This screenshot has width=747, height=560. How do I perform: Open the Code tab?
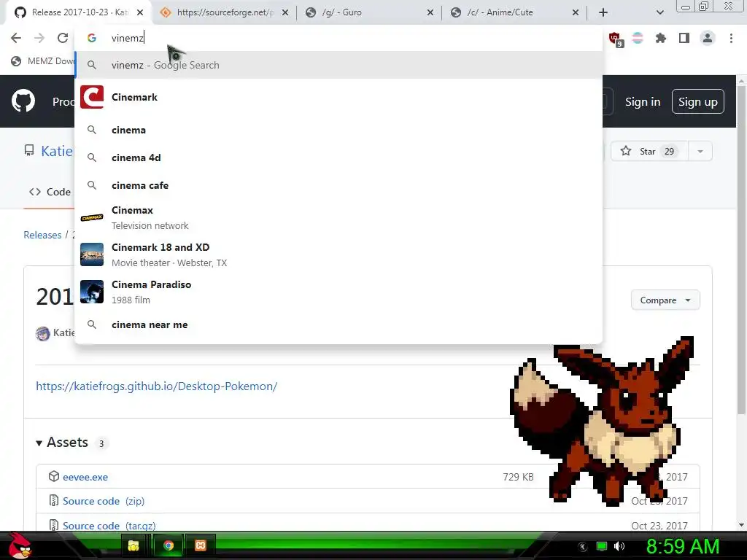coord(50,192)
